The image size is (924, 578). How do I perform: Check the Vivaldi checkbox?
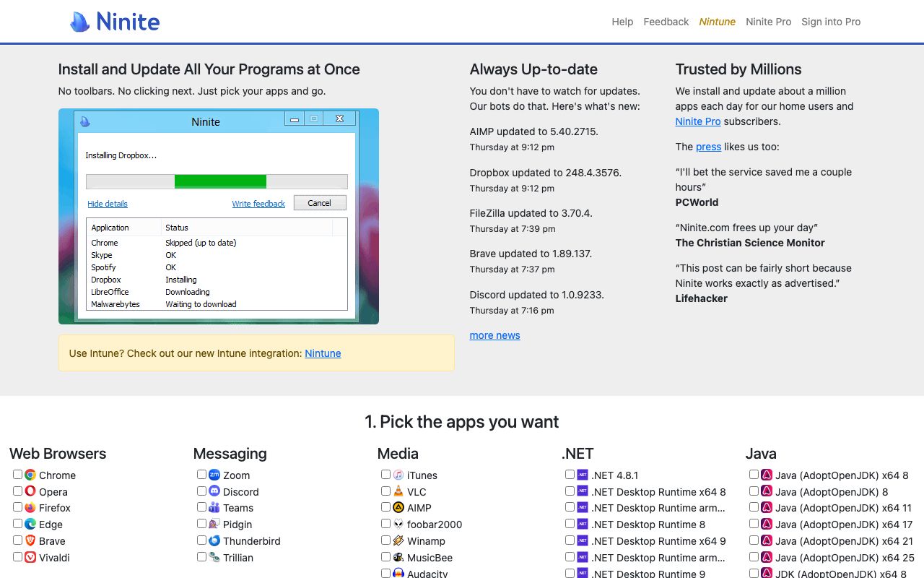coord(17,556)
